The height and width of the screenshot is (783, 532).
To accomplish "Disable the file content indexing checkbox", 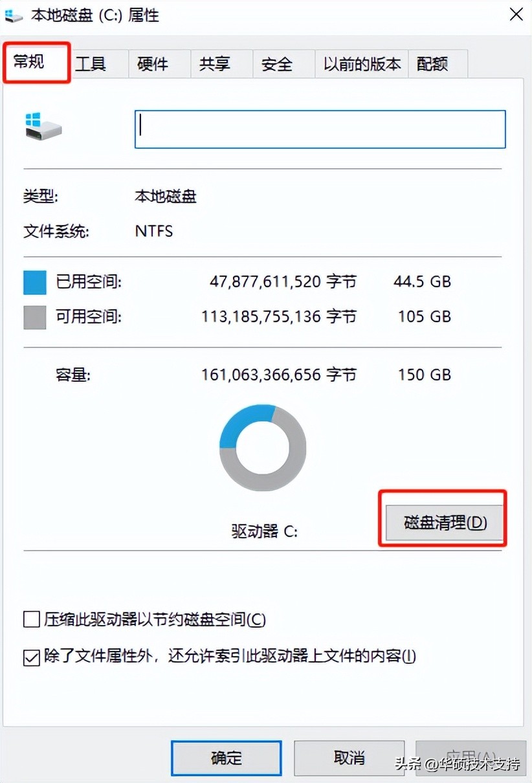I will coord(31,656).
